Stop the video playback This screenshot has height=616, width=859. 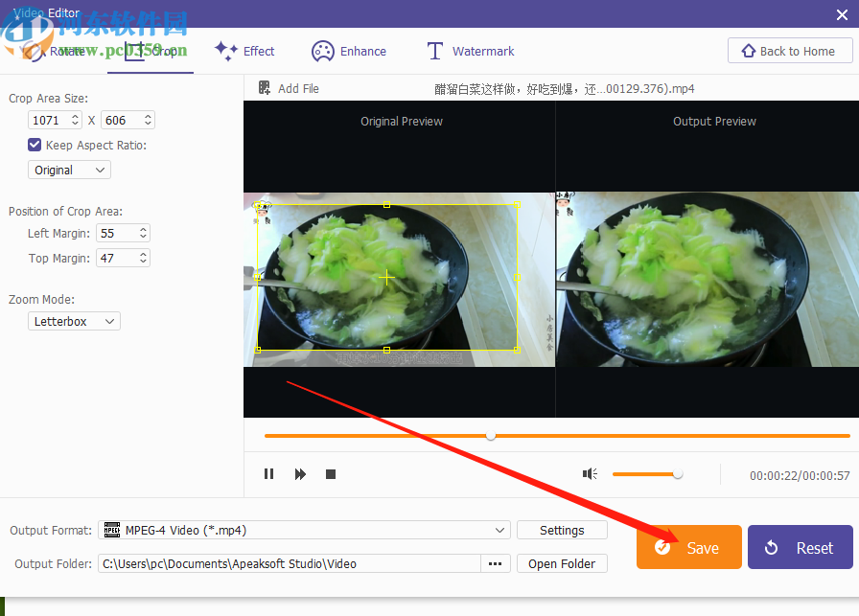click(x=331, y=473)
